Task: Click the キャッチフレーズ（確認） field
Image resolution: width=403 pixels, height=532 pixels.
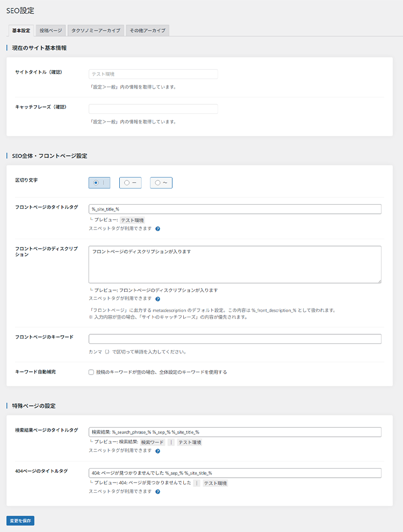Action: click(153, 109)
